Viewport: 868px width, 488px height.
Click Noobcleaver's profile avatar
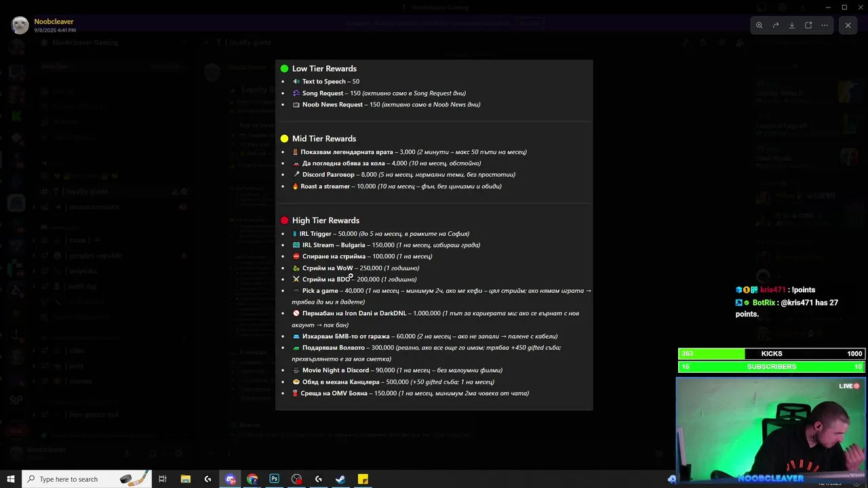[x=20, y=25]
